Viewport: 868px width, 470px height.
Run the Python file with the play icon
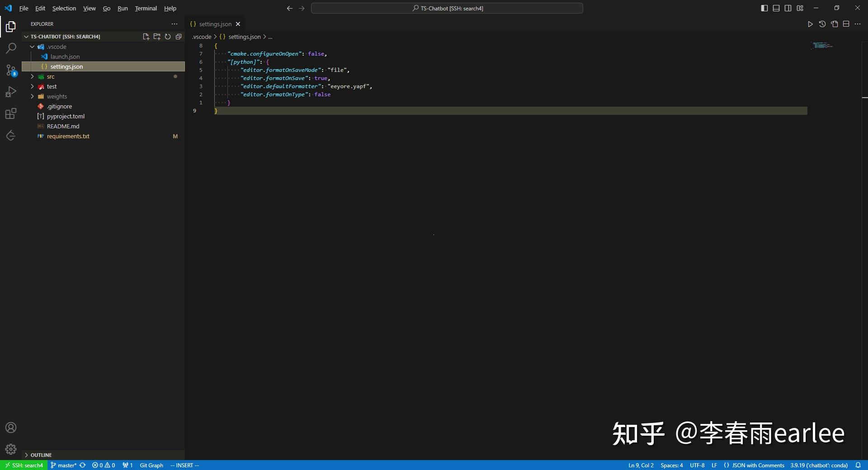[810, 24]
